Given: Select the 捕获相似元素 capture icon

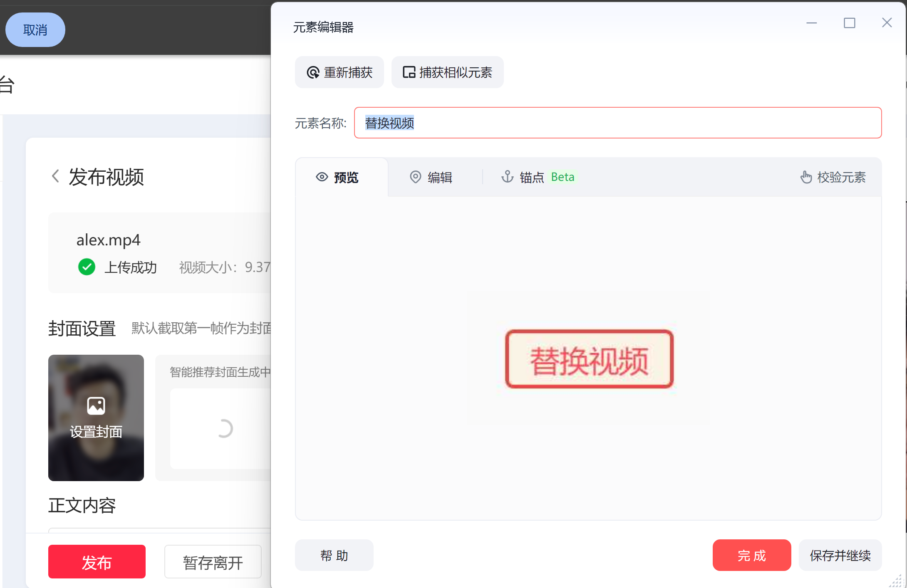Looking at the screenshot, I should (x=409, y=72).
